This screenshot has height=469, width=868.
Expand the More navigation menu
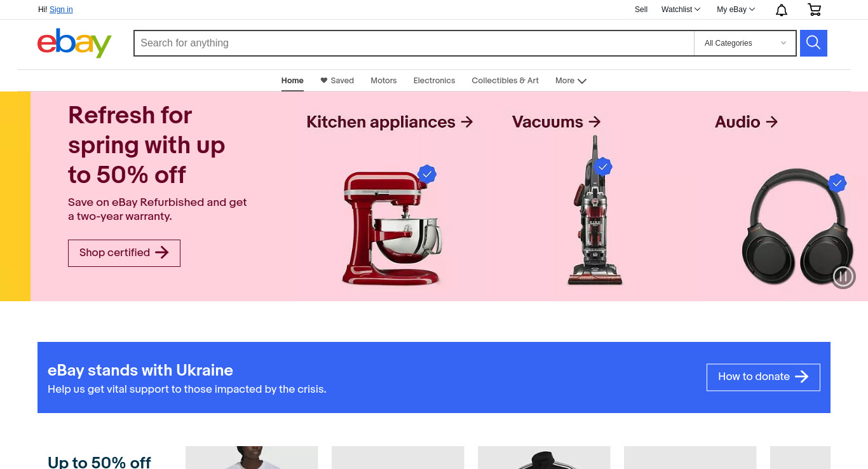[x=571, y=81]
